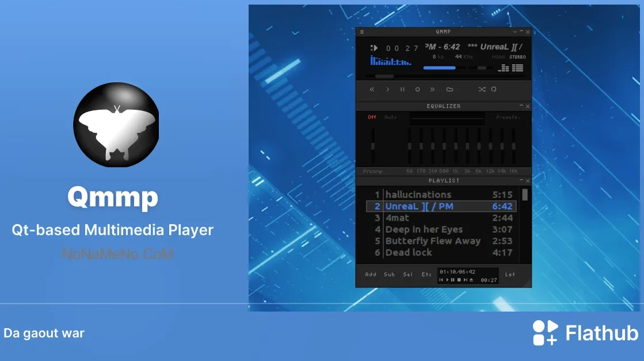Skip to previous track in main player
644x361 pixels.
click(372, 90)
